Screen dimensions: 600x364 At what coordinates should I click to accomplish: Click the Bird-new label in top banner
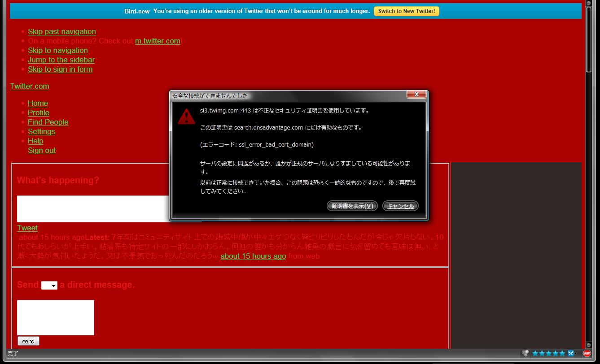click(x=137, y=11)
